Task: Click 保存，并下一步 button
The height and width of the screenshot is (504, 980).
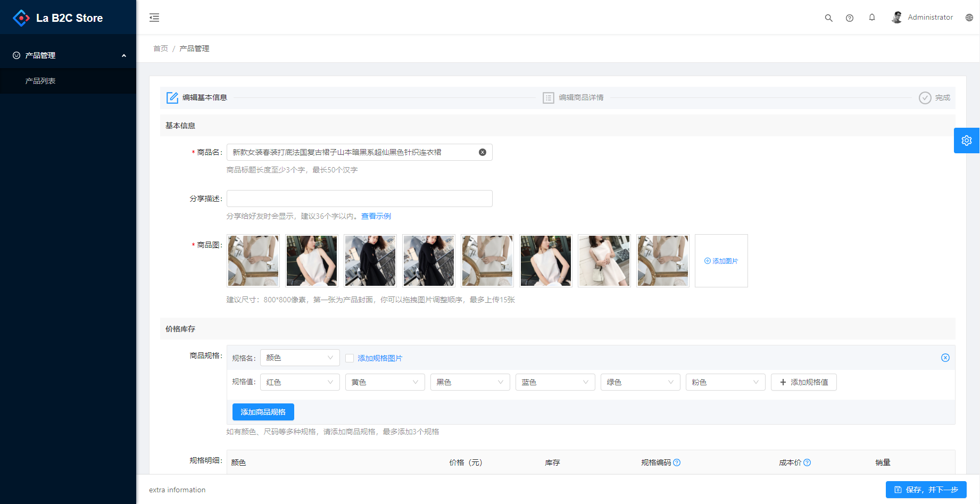Action: click(x=926, y=490)
